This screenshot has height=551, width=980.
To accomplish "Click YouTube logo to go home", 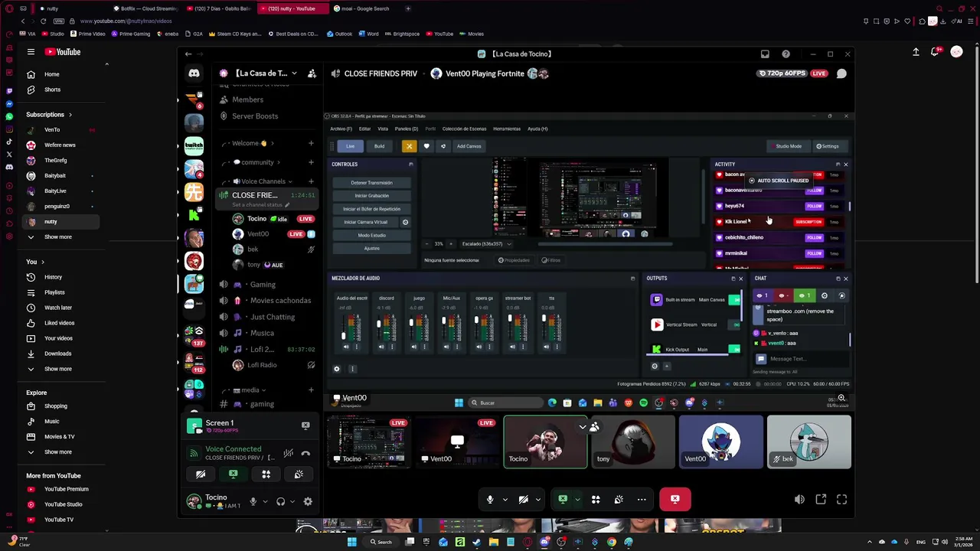I will 63,52.
